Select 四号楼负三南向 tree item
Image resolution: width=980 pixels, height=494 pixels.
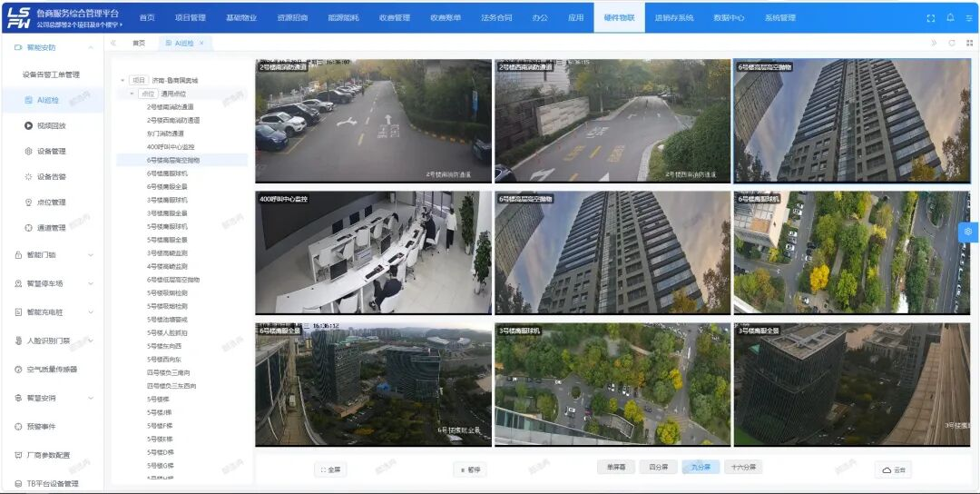click(x=169, y=372)
